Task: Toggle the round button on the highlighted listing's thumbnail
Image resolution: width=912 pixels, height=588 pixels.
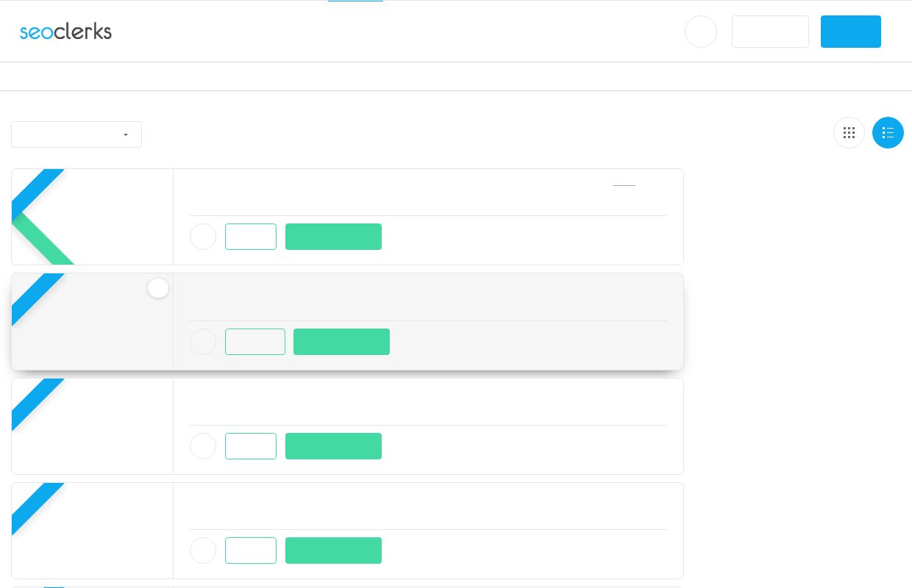Action: pos(158,288)
